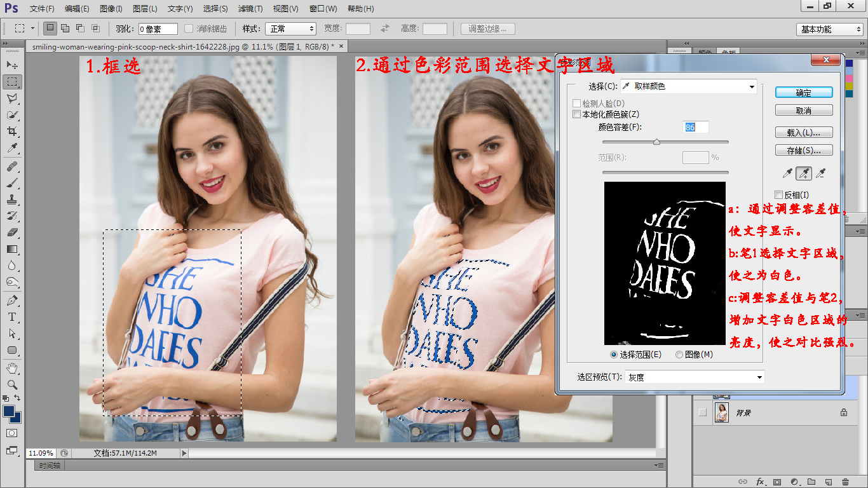Click the layer style fx icon
The image size is (868, 488).
(759, 482)
